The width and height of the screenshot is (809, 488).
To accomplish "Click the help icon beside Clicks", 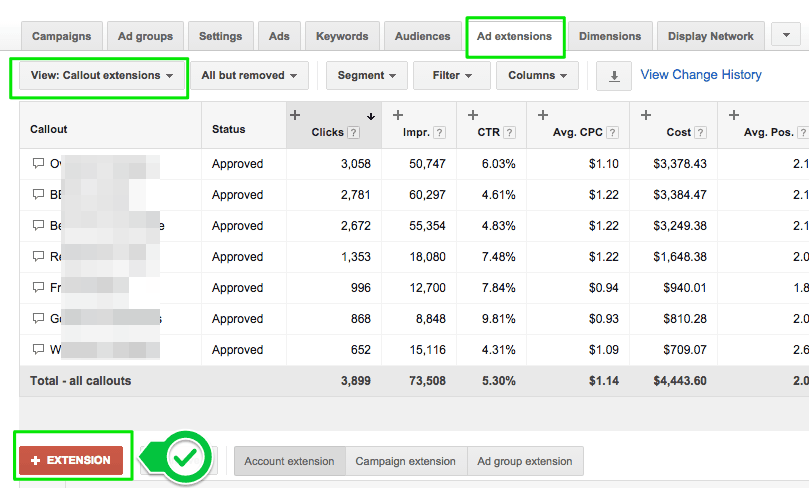I will click(x=353, y=133).
